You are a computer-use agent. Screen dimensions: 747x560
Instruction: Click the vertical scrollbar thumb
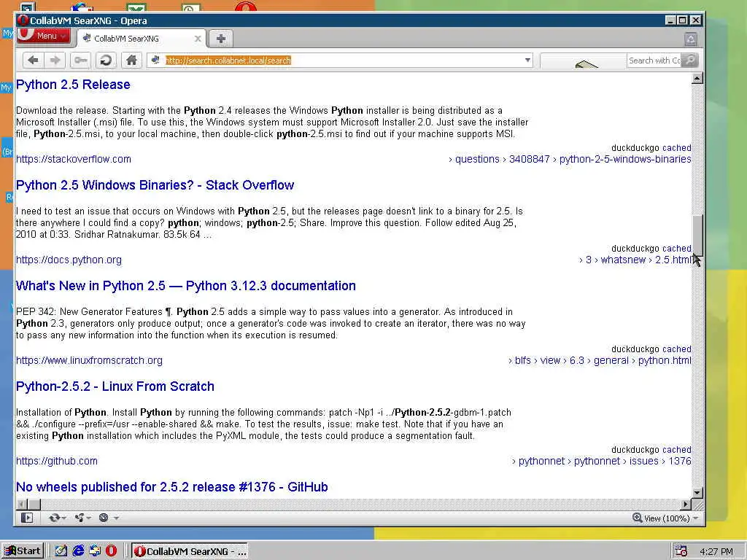point(697,236)
